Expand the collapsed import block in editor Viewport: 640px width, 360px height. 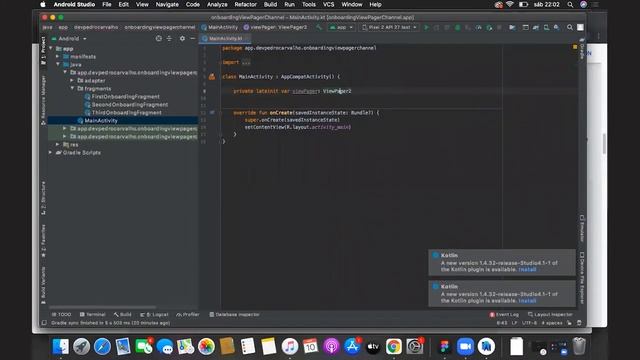246,62
